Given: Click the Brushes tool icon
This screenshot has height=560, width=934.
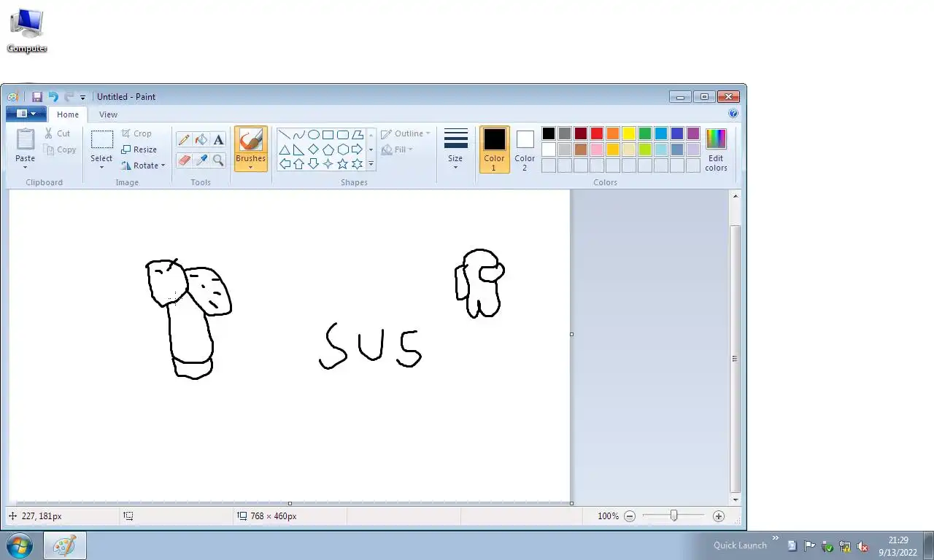Looking at the screenshot, I should point(250,140).
